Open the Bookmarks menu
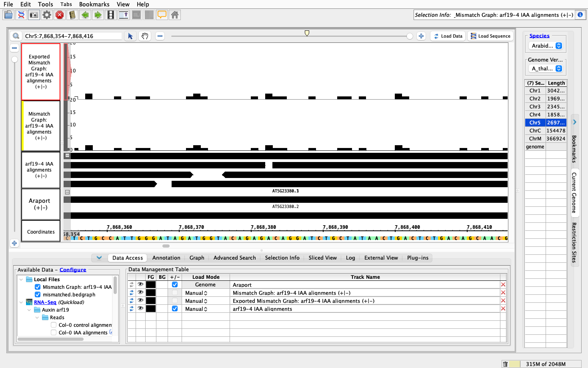588x368 pixels. (x=94, y=4)
